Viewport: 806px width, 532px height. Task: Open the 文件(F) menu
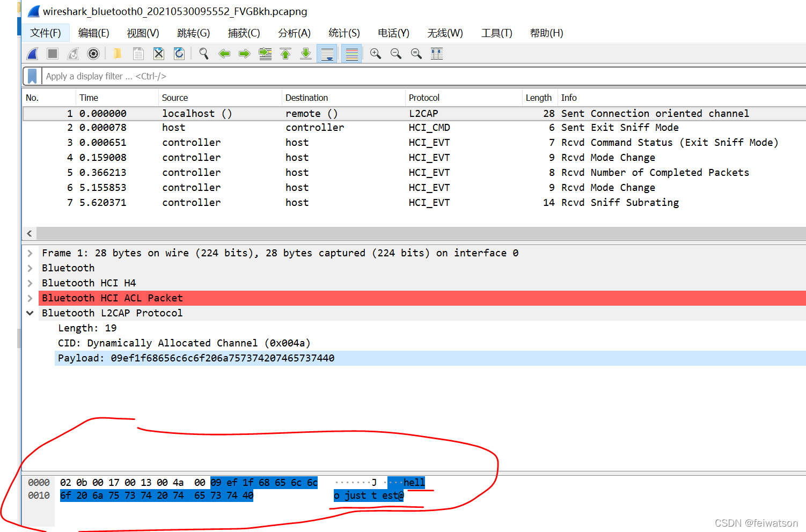[46, 33]
